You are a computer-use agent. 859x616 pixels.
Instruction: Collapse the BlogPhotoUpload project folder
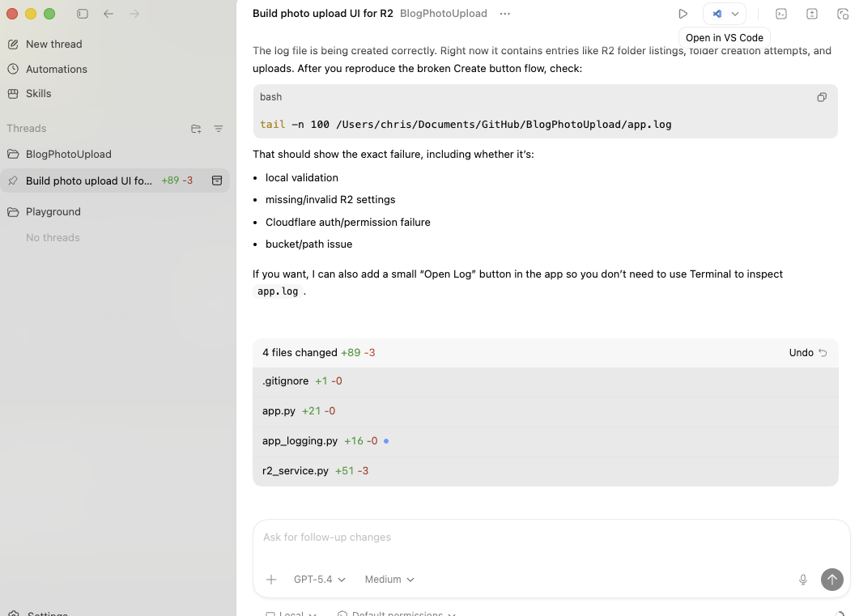click(13, 154)
